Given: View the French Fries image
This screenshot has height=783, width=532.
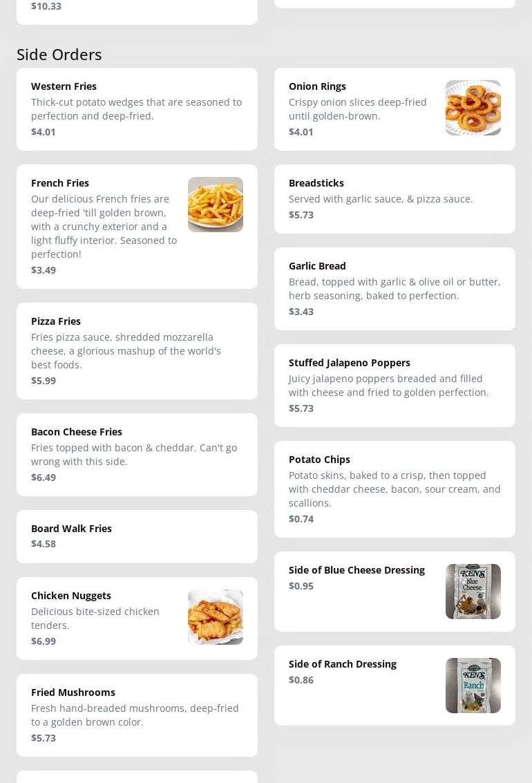Looking at the screenshot, I should click(x=216, y=205).
